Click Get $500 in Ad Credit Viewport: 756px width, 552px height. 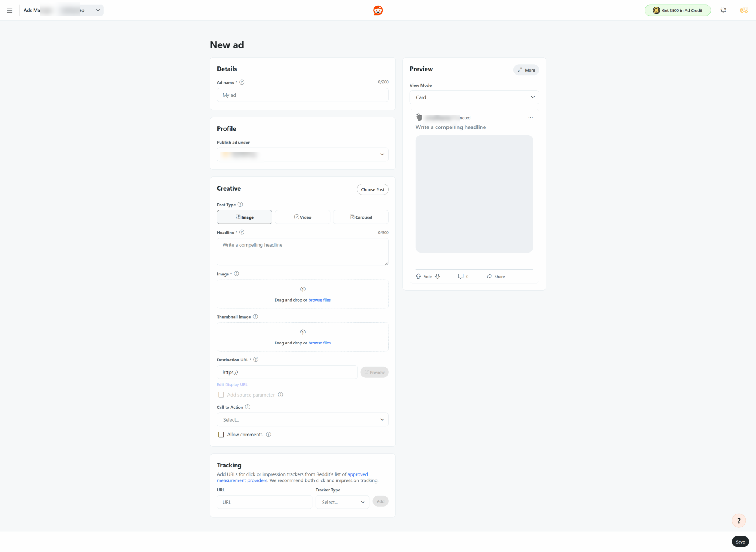tap(677, 10)
